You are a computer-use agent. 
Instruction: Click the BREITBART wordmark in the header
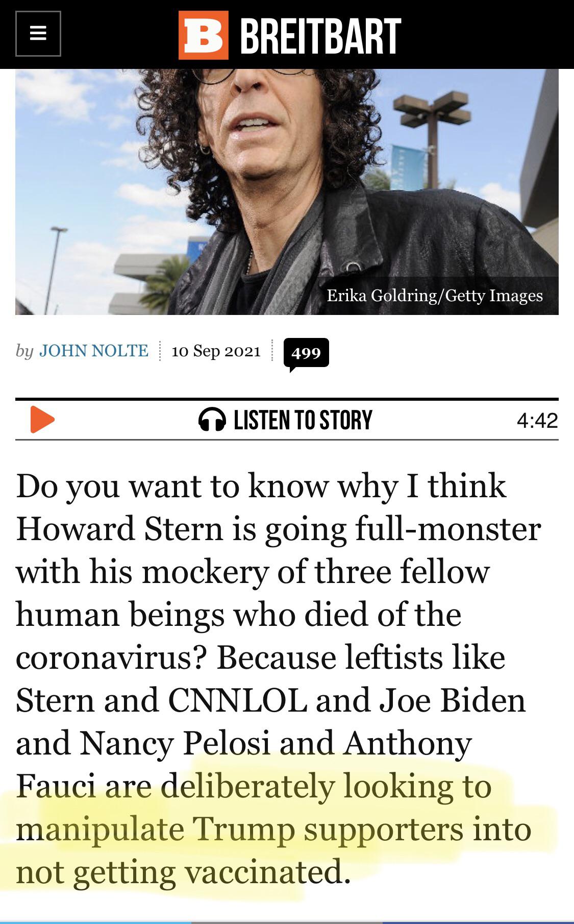320,35
